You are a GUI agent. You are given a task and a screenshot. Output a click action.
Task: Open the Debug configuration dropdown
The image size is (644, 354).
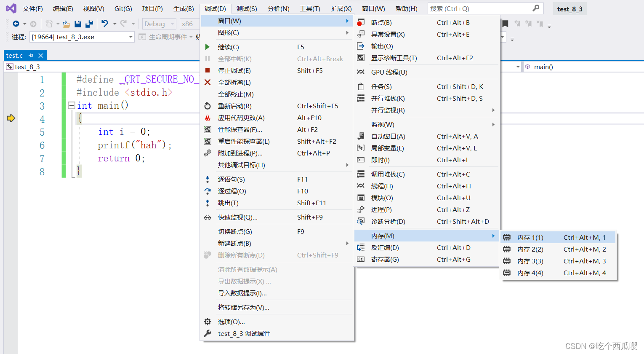pyautogui.click(x=159, y=24)
